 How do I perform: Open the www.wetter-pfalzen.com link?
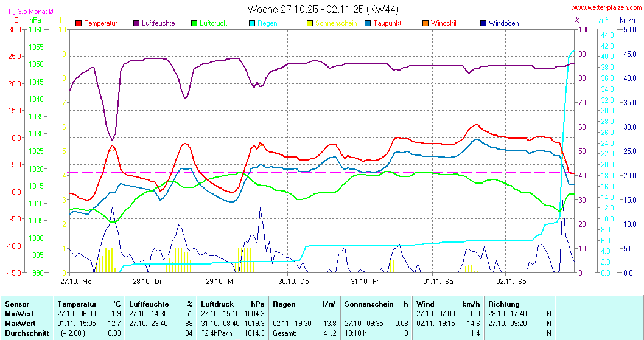(606, 8)
